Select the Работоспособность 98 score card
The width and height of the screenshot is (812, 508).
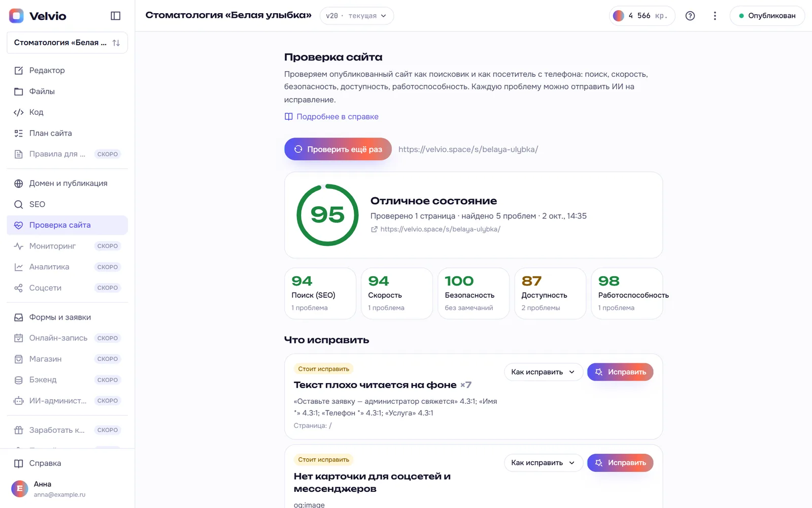[x=627, y=294]
